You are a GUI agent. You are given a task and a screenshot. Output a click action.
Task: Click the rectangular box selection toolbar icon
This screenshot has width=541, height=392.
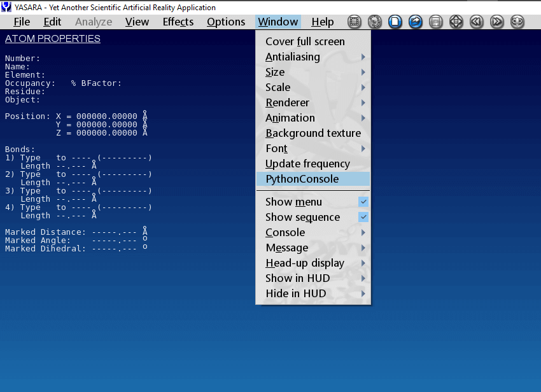(x=355, y=22)
